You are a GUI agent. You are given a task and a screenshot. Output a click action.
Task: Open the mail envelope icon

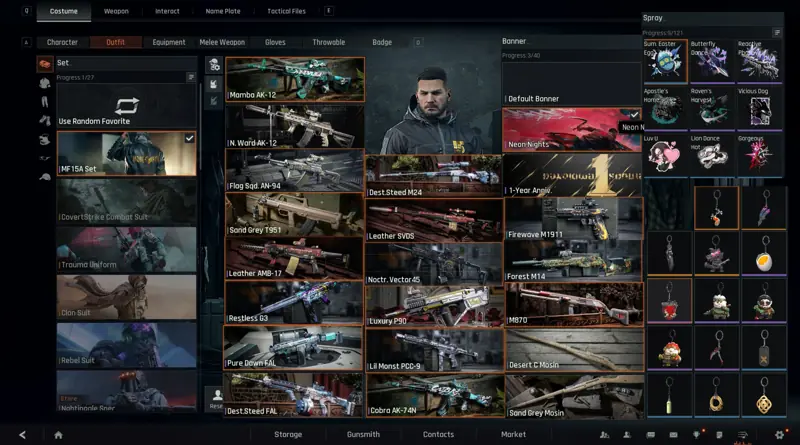673,435
